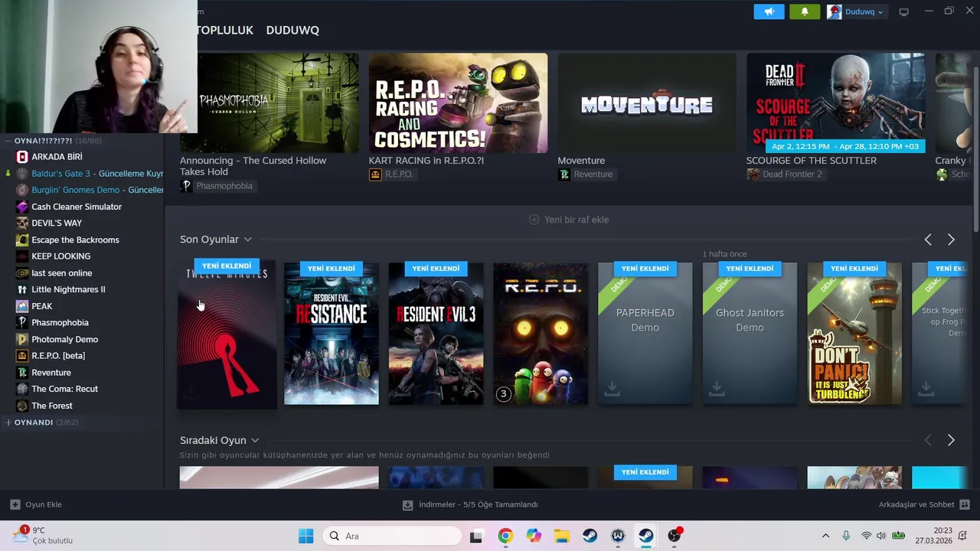
Task: Click download icon on Ghost Janitors Demo card
Action: pyautogui.click(x=717, y=390)
